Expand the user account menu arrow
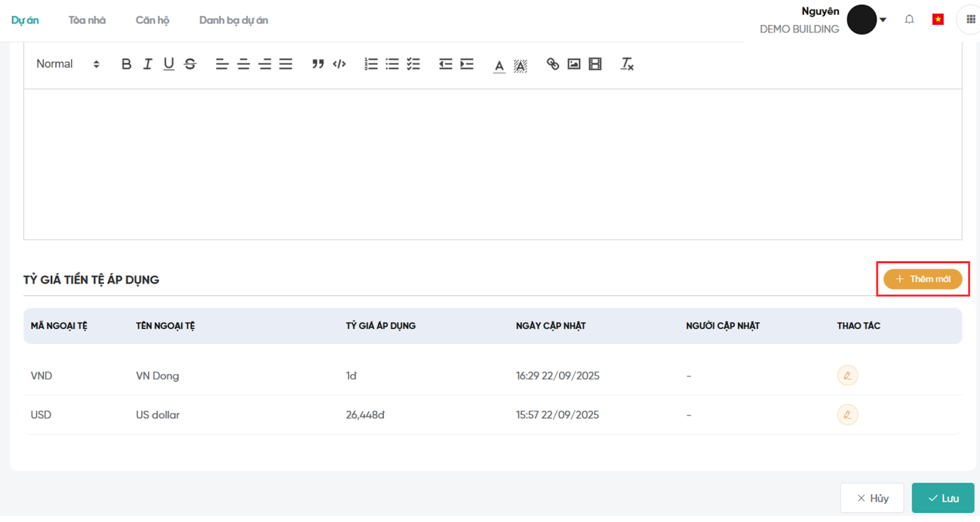980x522 pixels. pyautogui.click(x=883, y=20)
